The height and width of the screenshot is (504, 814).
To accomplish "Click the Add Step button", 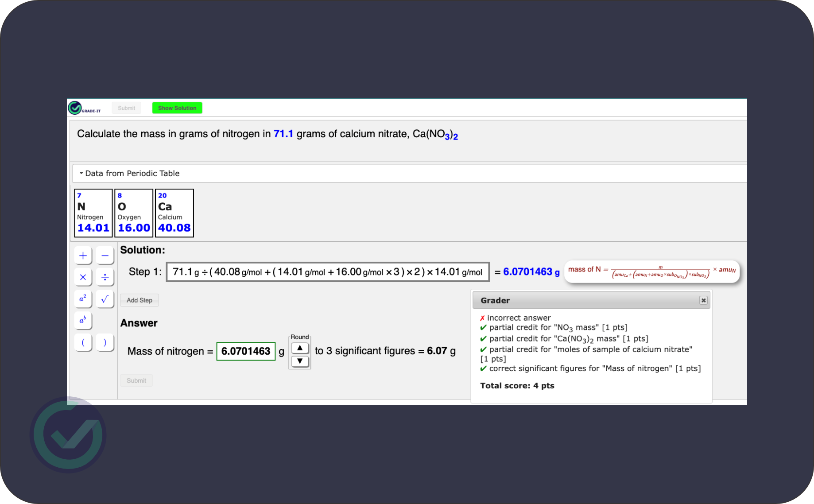I will [140, 300].
